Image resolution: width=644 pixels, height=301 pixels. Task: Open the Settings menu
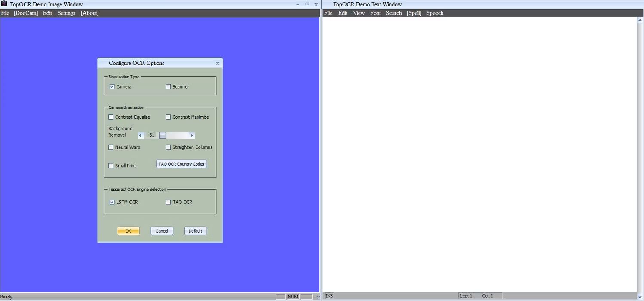[66, 13]
